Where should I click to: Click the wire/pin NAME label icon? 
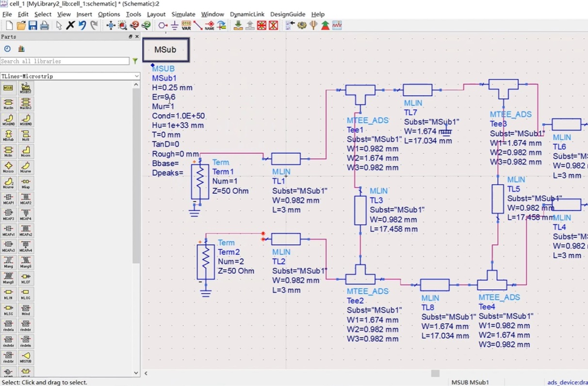click(210, 25)
